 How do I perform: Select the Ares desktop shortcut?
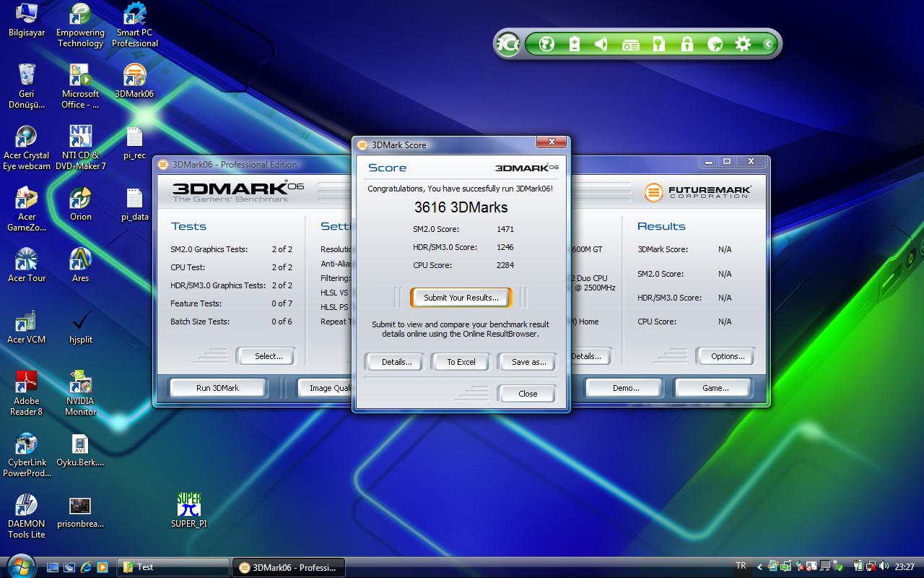click(x=81, y=265)
